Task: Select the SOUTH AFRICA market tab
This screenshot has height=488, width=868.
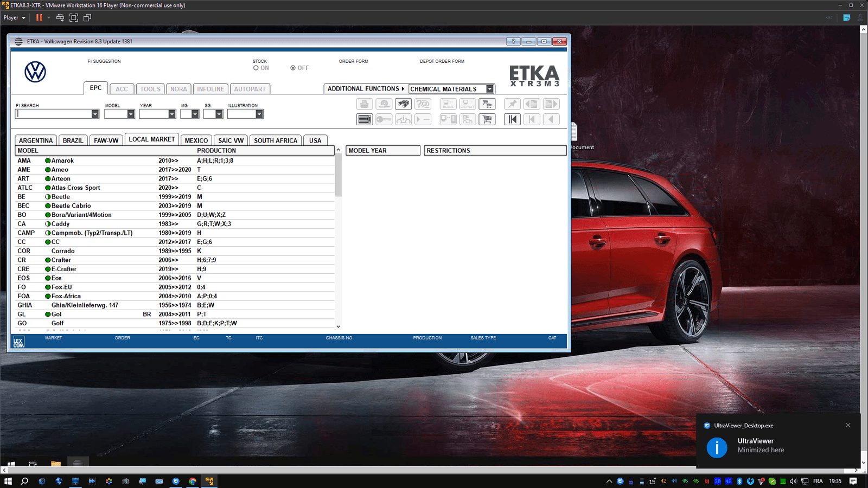Action: (276, 140)
